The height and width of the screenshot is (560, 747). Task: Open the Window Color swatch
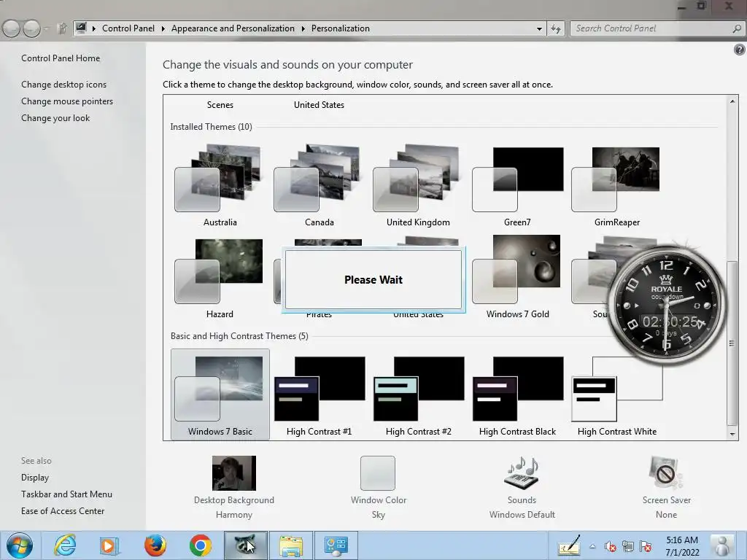[x=378, y=472]
